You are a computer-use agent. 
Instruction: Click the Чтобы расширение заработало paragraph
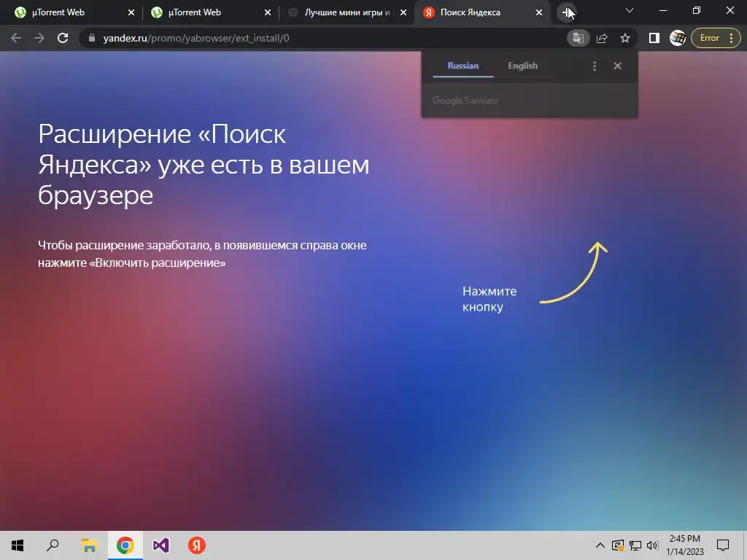point(202,254)
